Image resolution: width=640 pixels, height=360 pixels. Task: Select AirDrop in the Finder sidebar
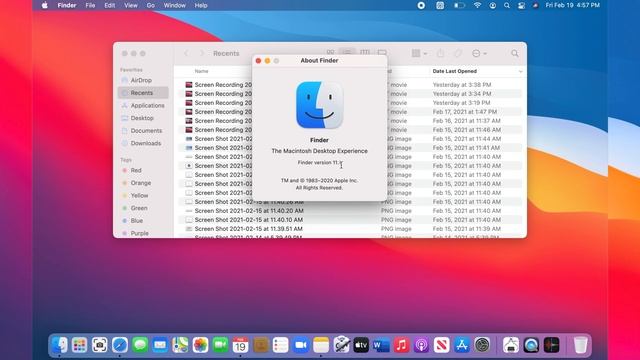143,80
